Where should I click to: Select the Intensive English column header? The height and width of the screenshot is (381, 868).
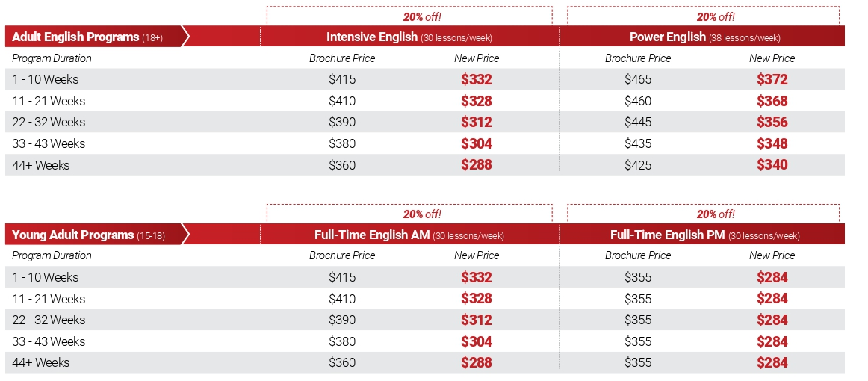[409, 37]
